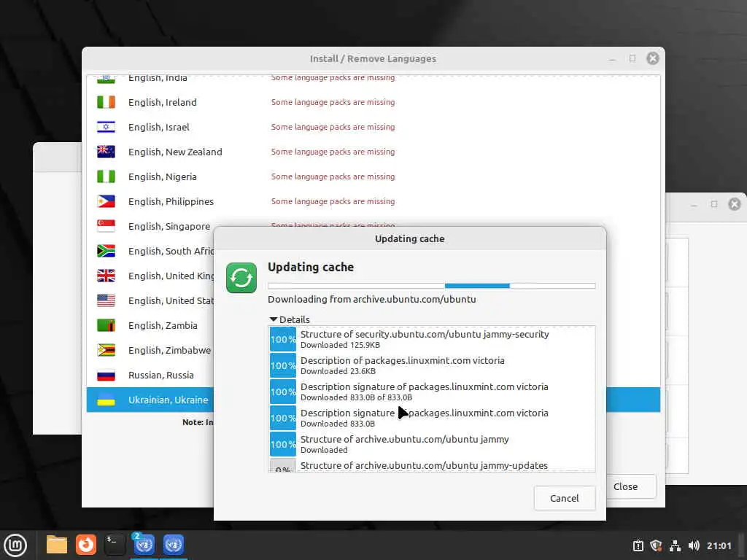Screen dimensions: 747x560
Task: Select the jammy-security structure download row
Action: (x=432, y=339)
